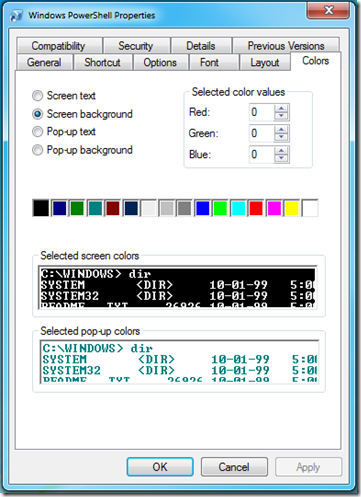
Task: Pick the magenta color swatch
Action: pos(274,208)
